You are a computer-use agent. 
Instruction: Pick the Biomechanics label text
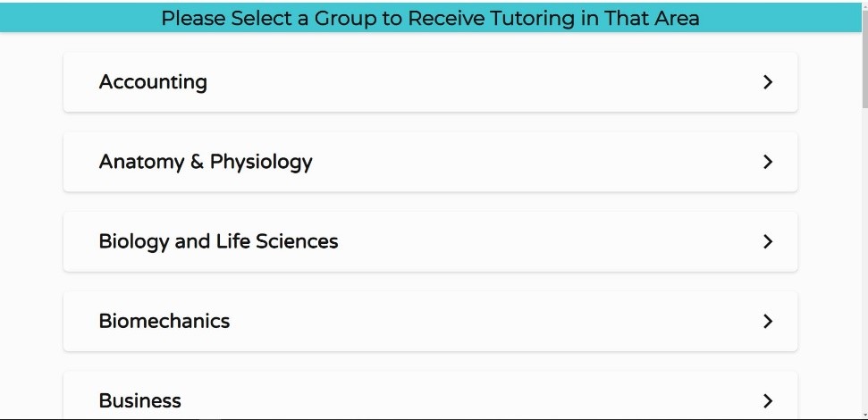164,321
